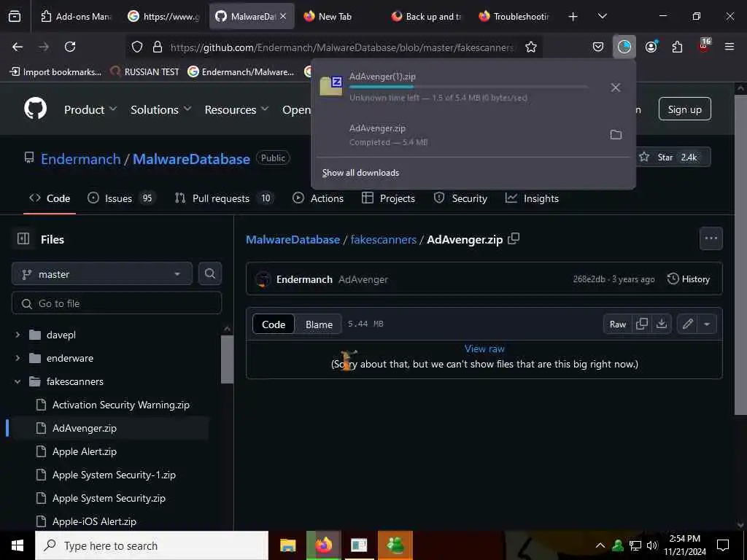The height and width of the screenshot is (560, 747).
Task: Open Activation Security Warning.zip file
Action: (121, 405)
